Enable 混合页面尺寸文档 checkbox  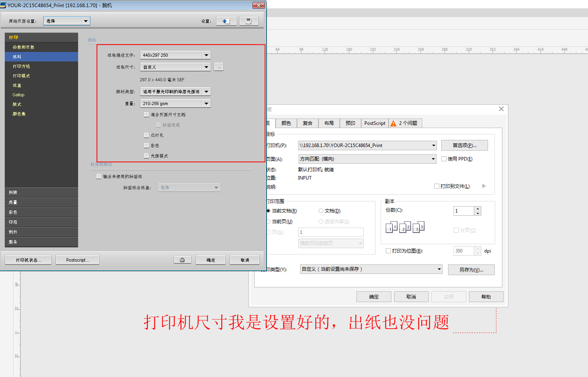click(x=146, y=115)
